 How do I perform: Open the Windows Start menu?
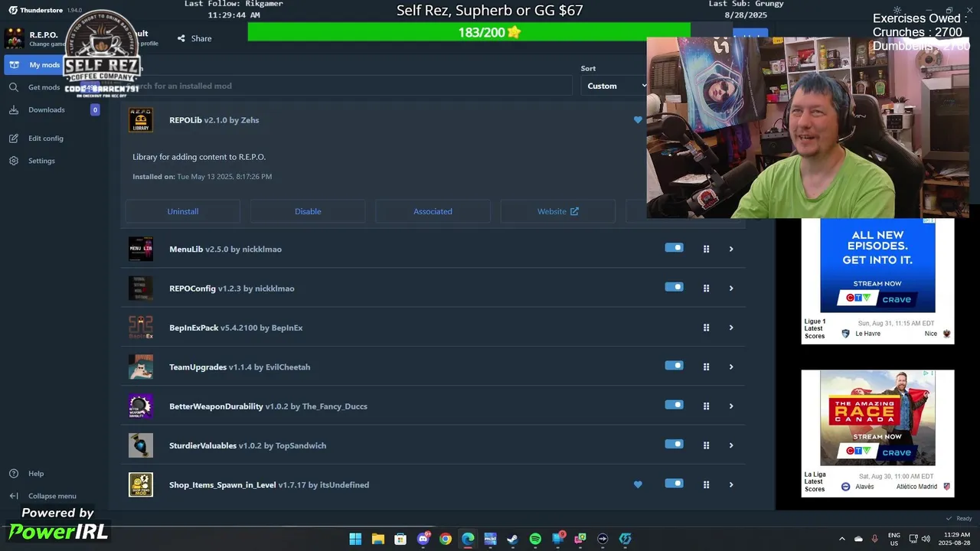tap(355, 539)
